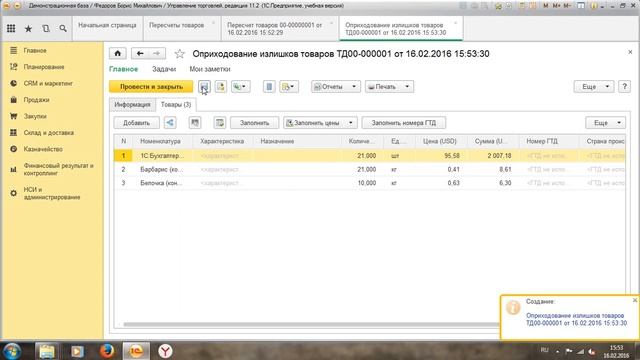Open the Create-based-on dropdown icon
The height and width of the screenshot is (360, 640).
(x=240, y=87)
